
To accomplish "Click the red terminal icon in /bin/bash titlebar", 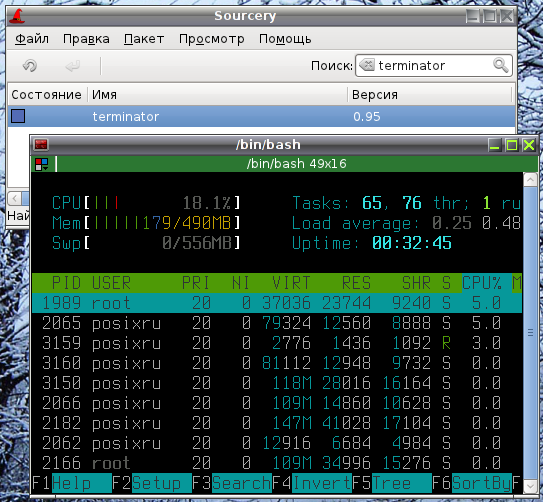I will click(x=41, y=144).
